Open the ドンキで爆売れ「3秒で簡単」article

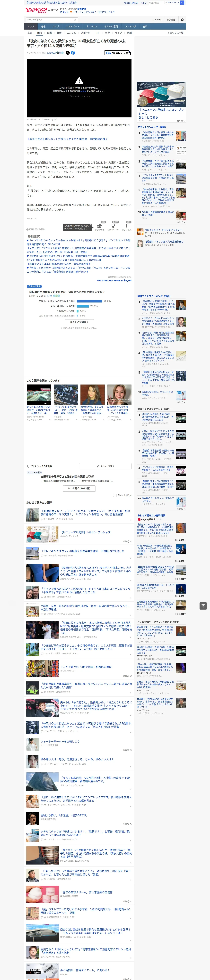click(x=86, y=667)
